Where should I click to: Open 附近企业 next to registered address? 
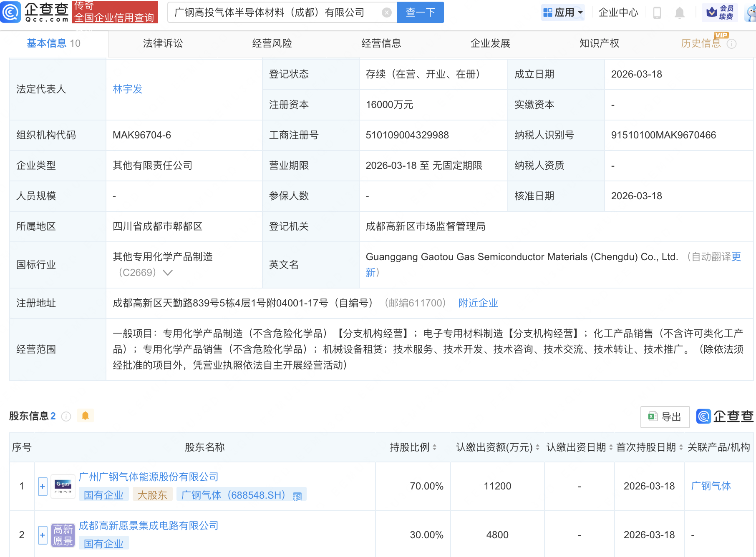click(478, 303)
